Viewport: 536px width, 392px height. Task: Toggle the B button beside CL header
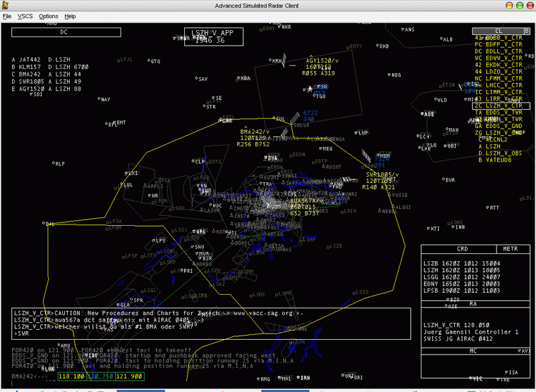pos(474,31)
